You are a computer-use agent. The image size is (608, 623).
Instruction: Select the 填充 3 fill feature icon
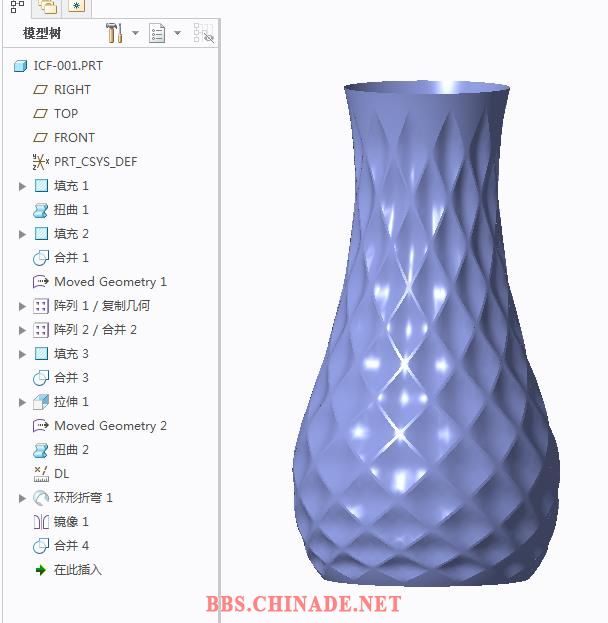pos(41,354)
